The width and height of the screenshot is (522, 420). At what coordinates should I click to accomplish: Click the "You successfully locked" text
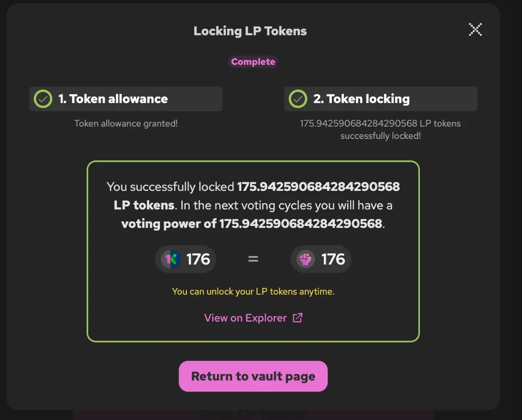click(x=171, y=187)
